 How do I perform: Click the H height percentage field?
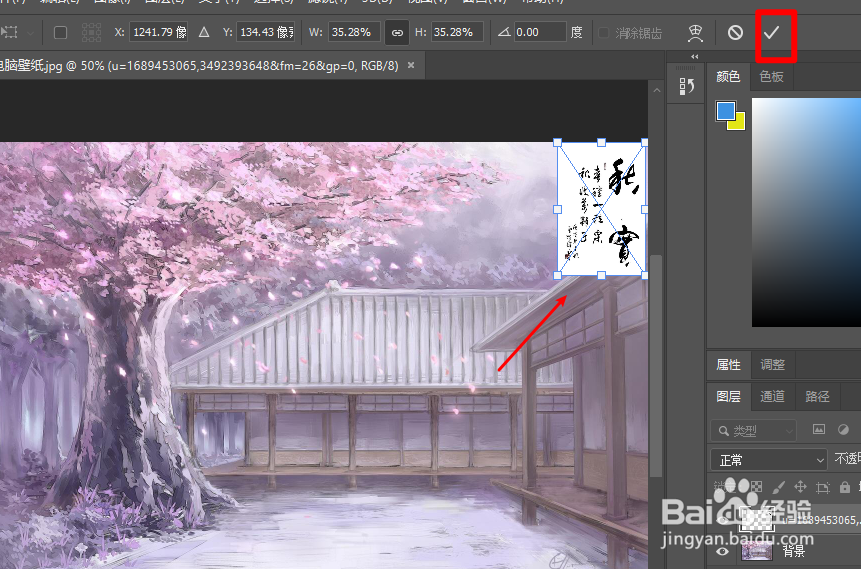[457, 32]
